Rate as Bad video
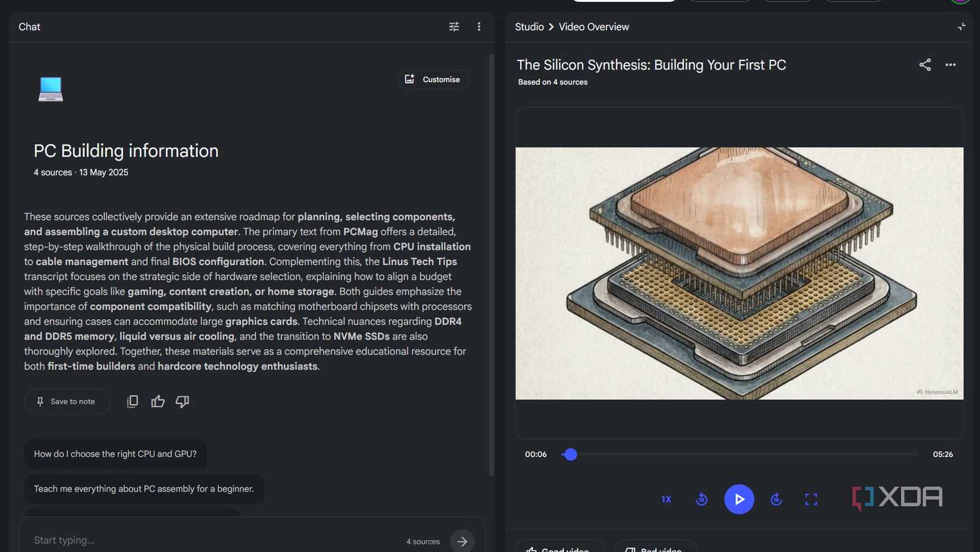This screenshot has height=552, width=980. [x=655, y=547]
